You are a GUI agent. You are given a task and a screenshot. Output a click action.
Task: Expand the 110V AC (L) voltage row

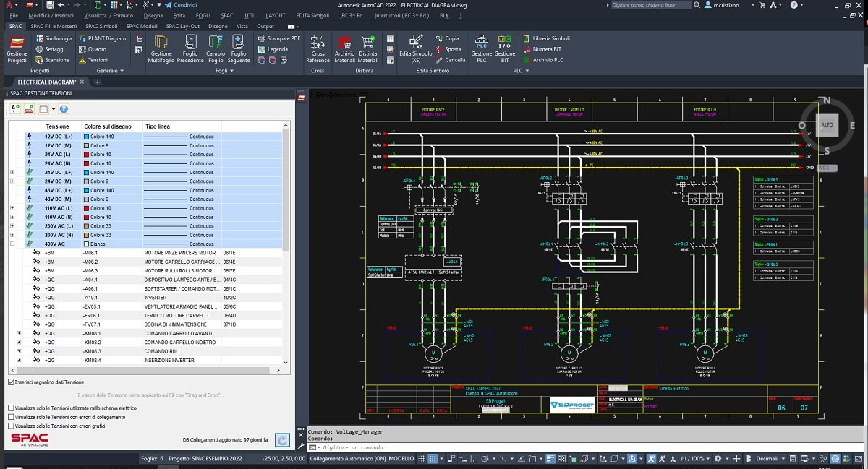tap(12, 208)
